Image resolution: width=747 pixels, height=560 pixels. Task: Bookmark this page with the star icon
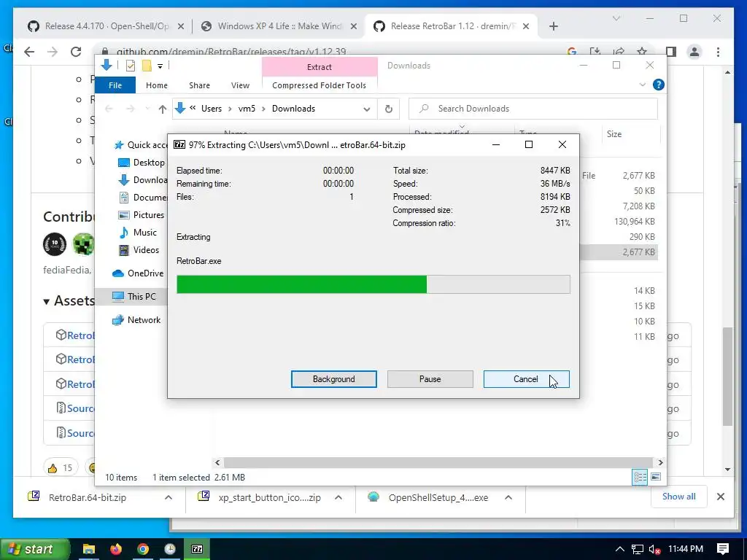(x=642, y=52)
